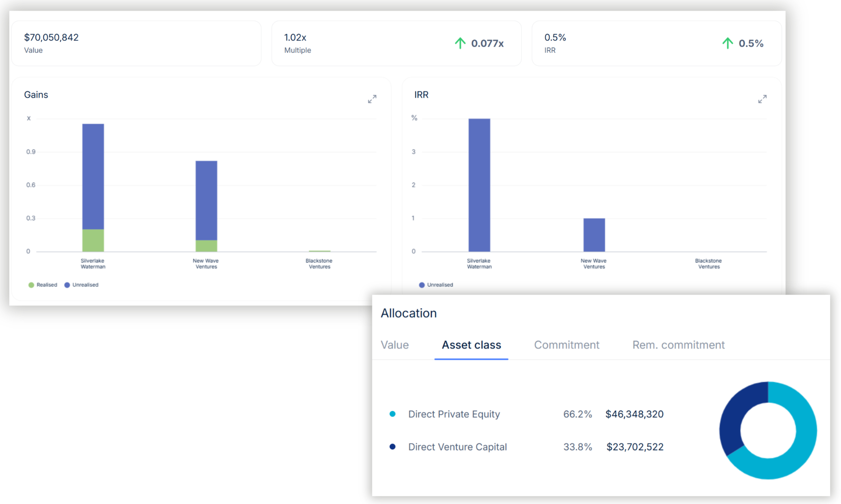Expand the Gains chart to fullscreen

click(x=372, y=99)
